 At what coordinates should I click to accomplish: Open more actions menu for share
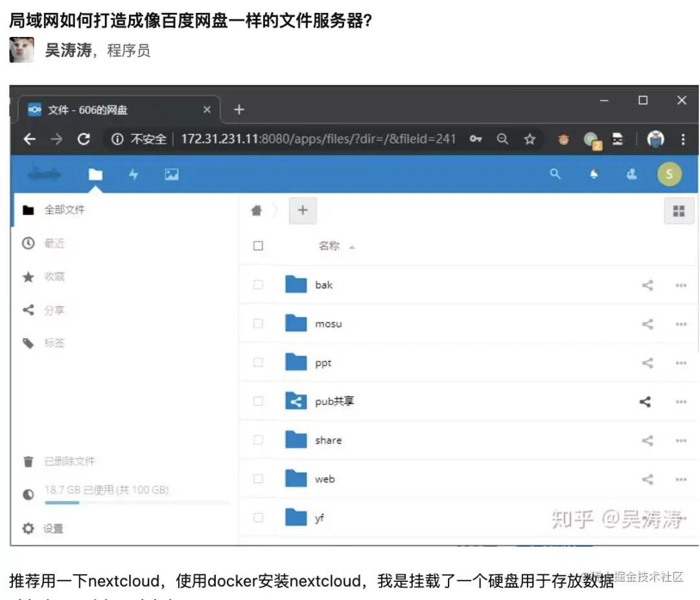click(681, 441)
